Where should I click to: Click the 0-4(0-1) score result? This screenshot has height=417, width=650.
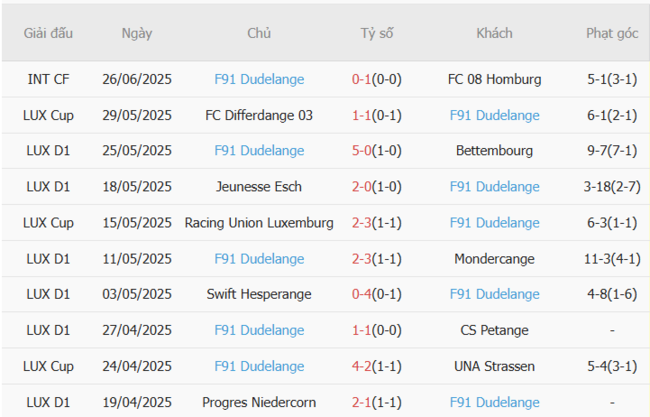(x=377, y=294)
